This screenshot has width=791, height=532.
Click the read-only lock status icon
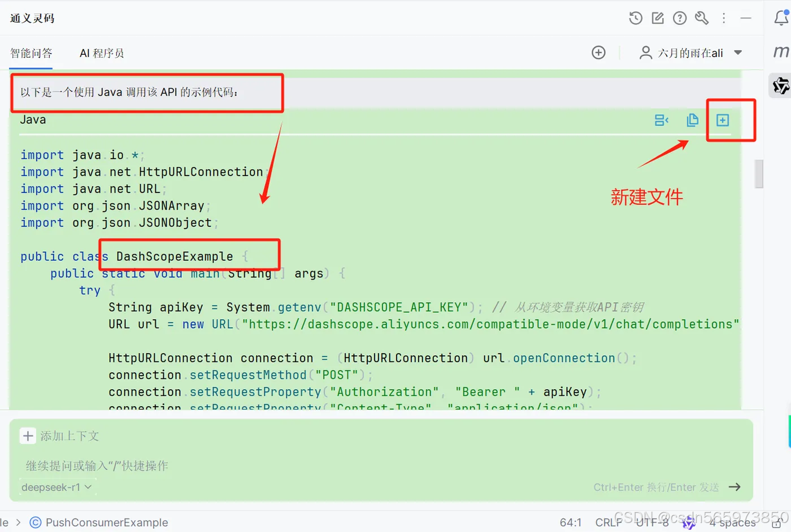[777, 524]
